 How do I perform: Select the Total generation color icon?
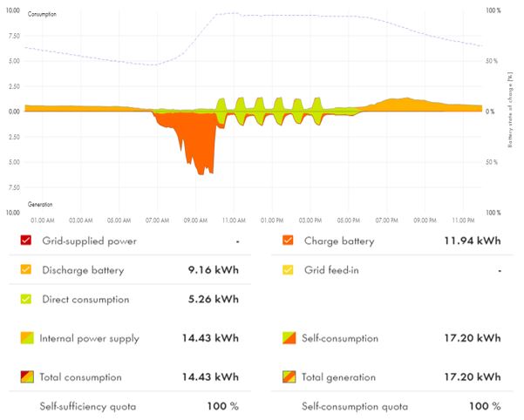[x=289, y=377]
